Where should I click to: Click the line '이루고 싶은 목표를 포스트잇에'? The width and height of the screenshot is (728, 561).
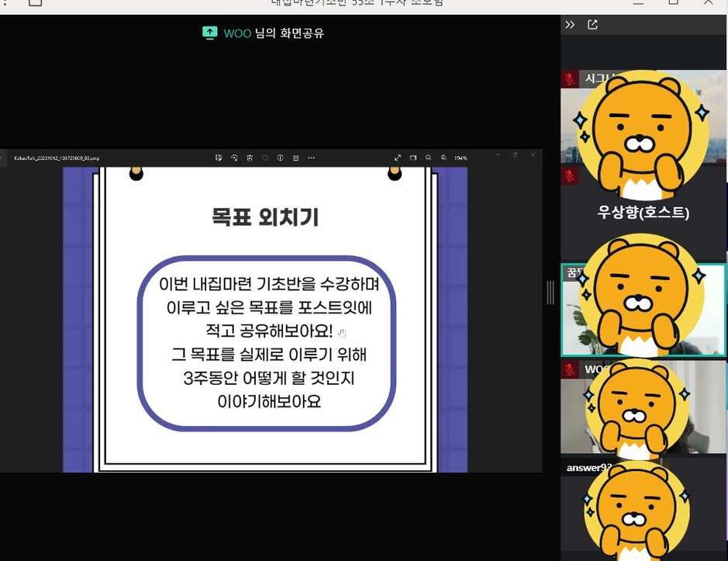pos(269,307)
